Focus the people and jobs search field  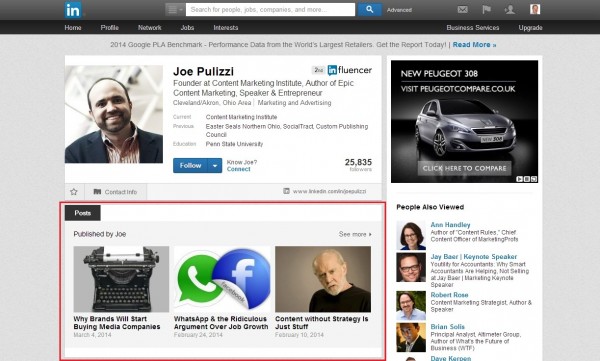270,10
